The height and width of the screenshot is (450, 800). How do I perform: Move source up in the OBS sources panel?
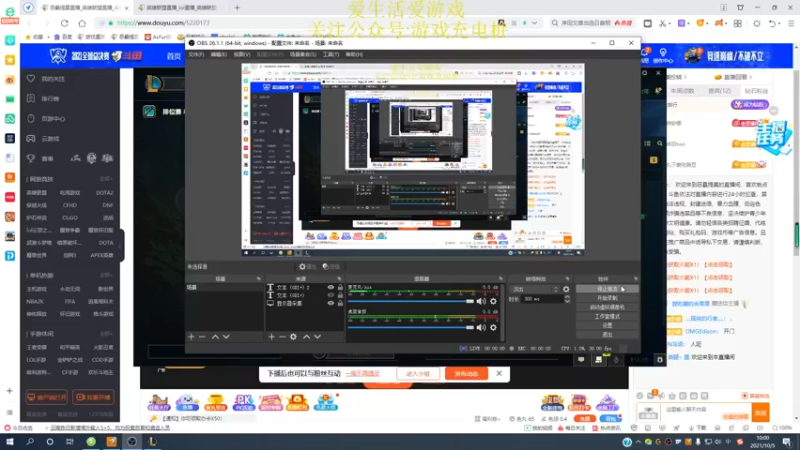coord(306,337)
